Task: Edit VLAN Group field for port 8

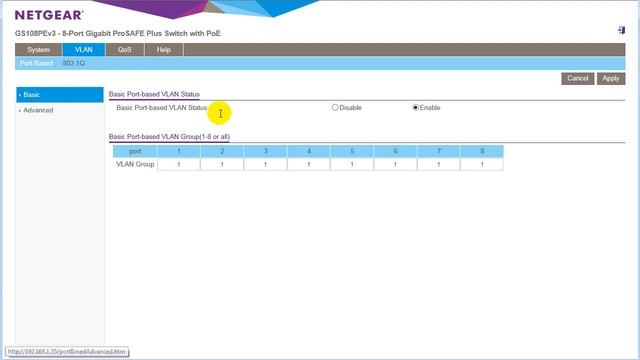Action: coord(482,164)
